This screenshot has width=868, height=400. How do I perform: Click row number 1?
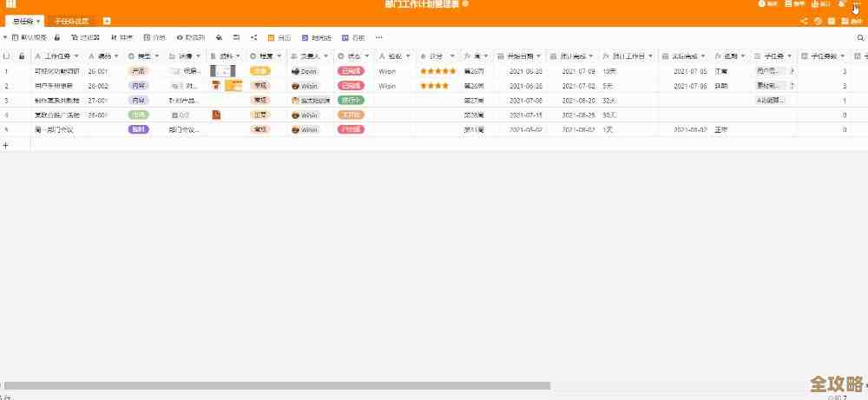[6, 71]
